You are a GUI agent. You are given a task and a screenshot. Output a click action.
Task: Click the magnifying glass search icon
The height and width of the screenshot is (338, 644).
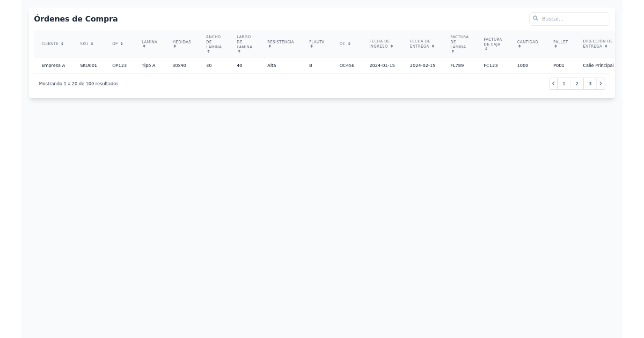point(536,19)
